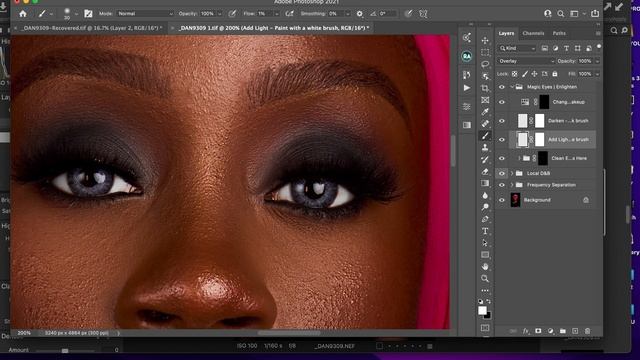Screen dimensions: 640x360
Task: Select the Frame tool
Action: tap(485, 100)
